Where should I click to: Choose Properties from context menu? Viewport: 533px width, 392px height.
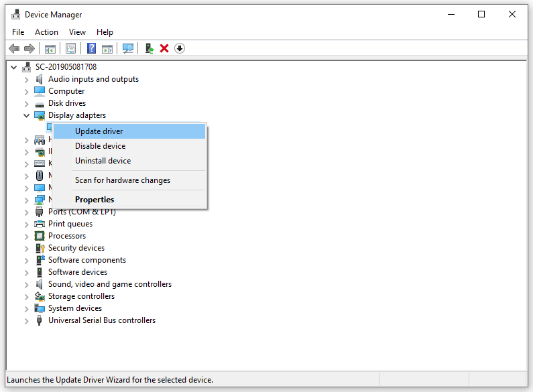[129, 200]
